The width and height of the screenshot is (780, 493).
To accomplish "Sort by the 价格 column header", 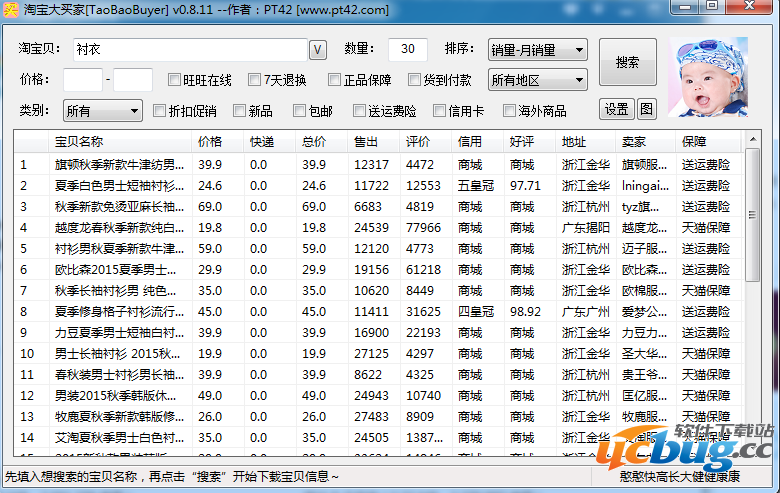I will pyautogui.click(x=210, y=141).
